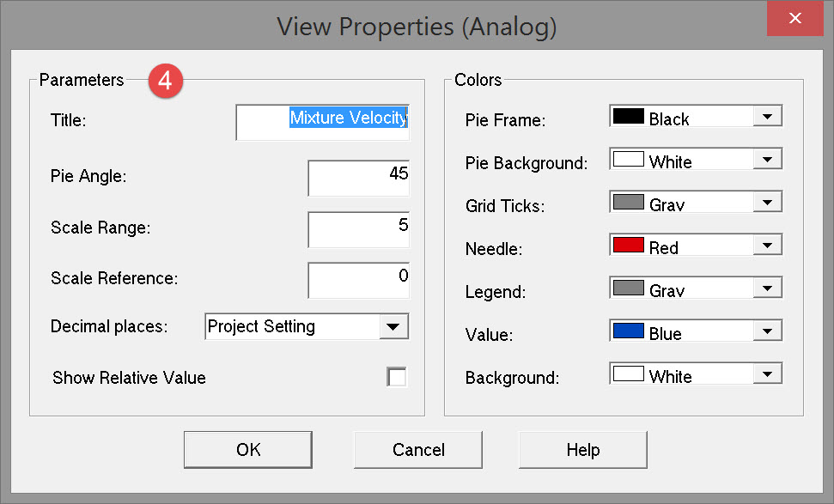The height and width of the screenshot is (504, 834).
Task: Click the Cancel button
Action: point(418,450)
